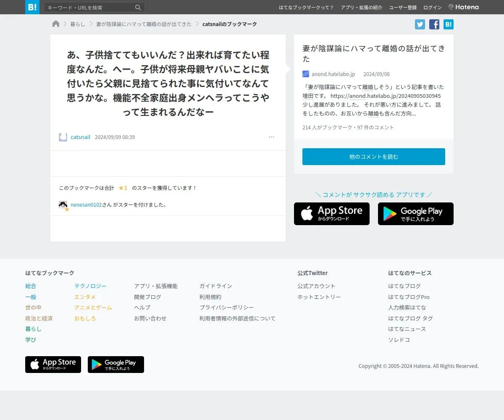Open 214 人がブックマーク・97 件のコメント text

pos(348,127)
